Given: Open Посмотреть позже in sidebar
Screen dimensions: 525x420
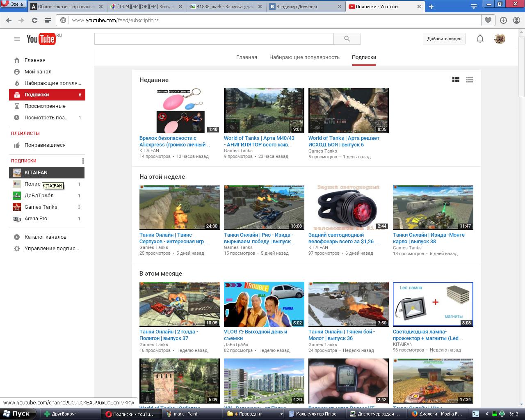Looking at the screenshot, I should [x=47, y=118].
